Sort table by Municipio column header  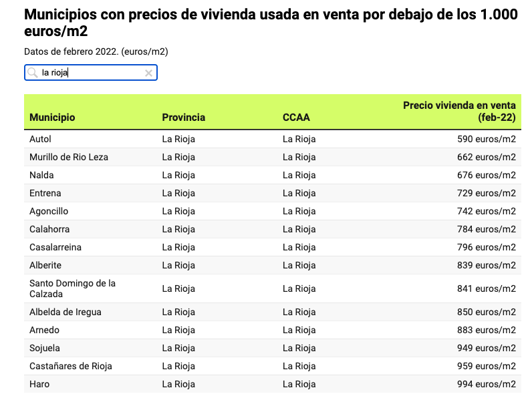pos(52,118)
